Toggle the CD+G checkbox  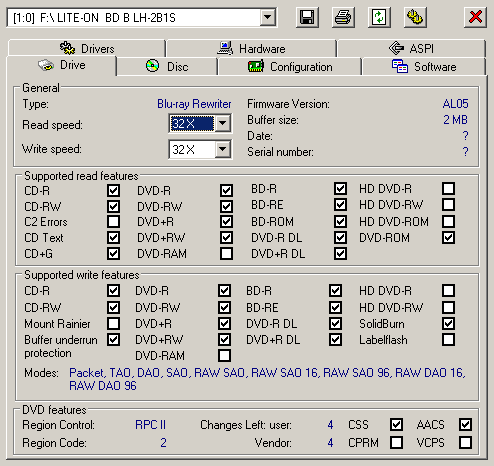pos(113,253)
